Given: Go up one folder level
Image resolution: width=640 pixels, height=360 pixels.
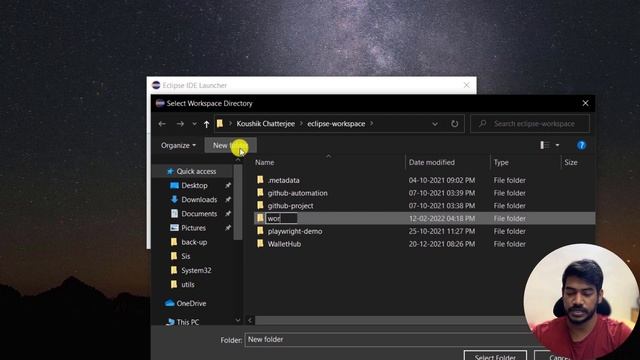Looking at the screenshot, I should (207, 124).
